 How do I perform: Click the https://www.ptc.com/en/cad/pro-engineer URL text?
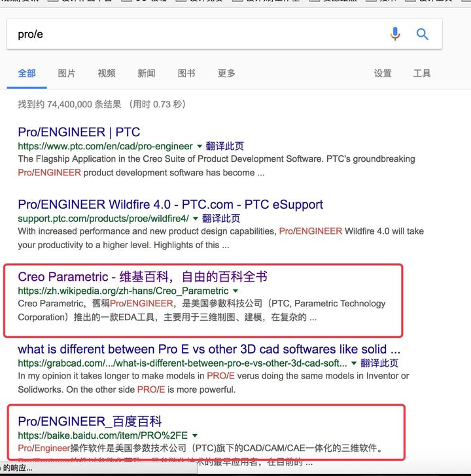105,146
